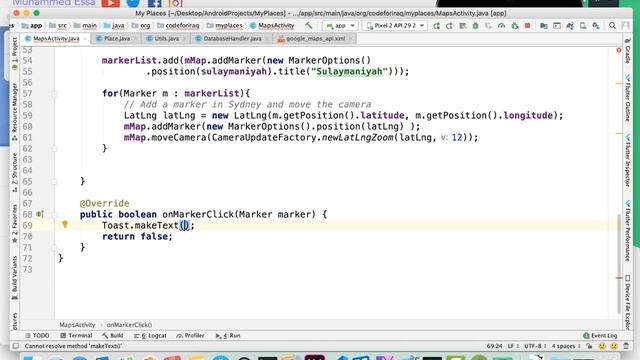Image resolution: width=640 pixels, height=360 pixels.
Task: Close the Place.java editor tab
Action: pos(135,39)
